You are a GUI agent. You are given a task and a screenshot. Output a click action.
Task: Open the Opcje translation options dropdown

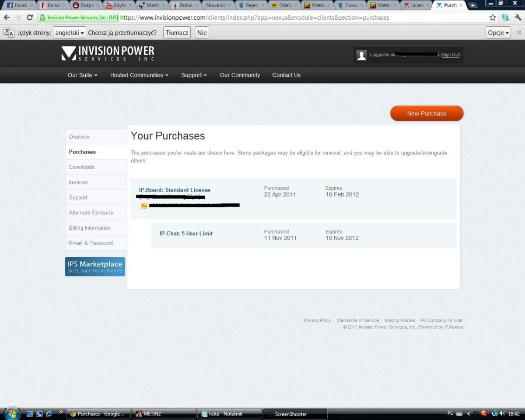coord(498,33)
